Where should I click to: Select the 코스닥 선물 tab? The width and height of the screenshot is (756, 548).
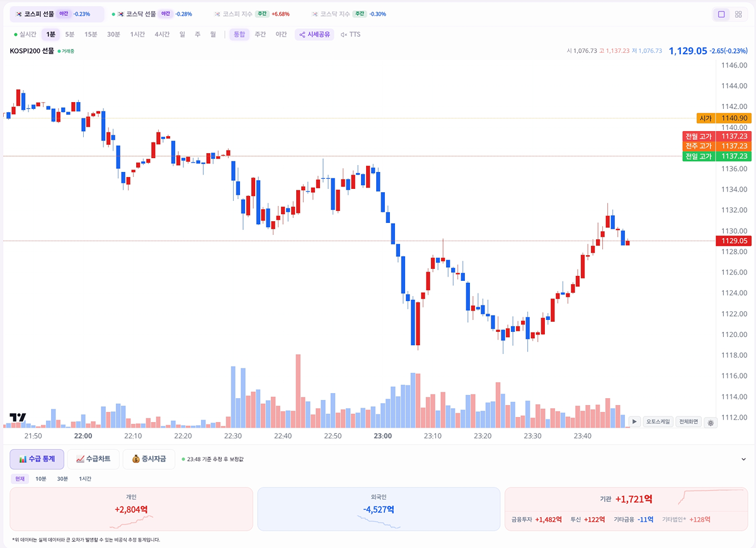[x=152, y=14]
